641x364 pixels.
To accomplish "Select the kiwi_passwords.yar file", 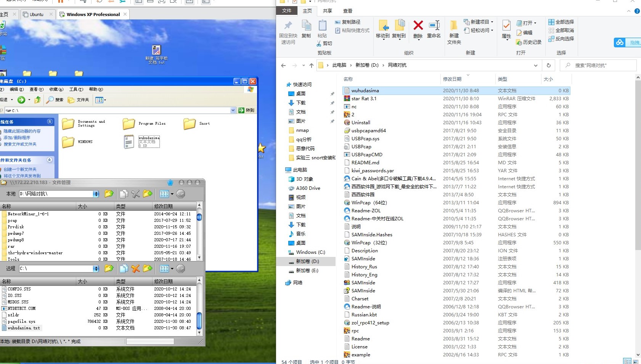I will click(x=373, y=171).
